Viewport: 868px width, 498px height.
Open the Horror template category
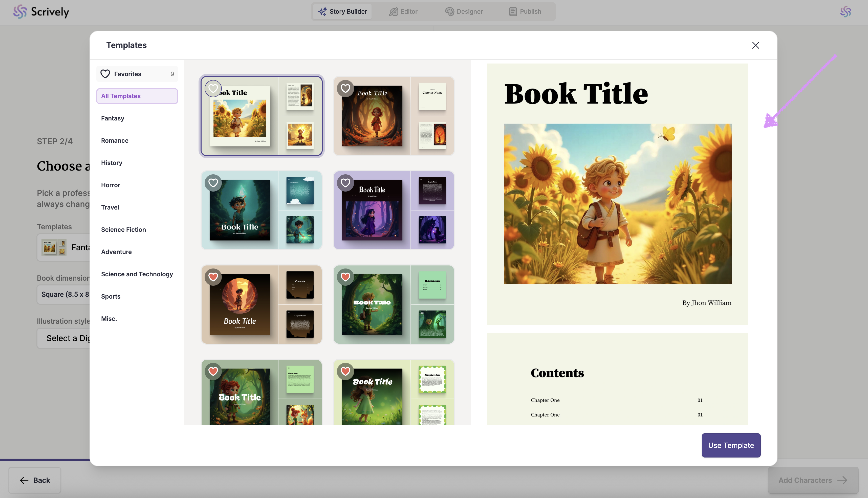pos(111,185)
